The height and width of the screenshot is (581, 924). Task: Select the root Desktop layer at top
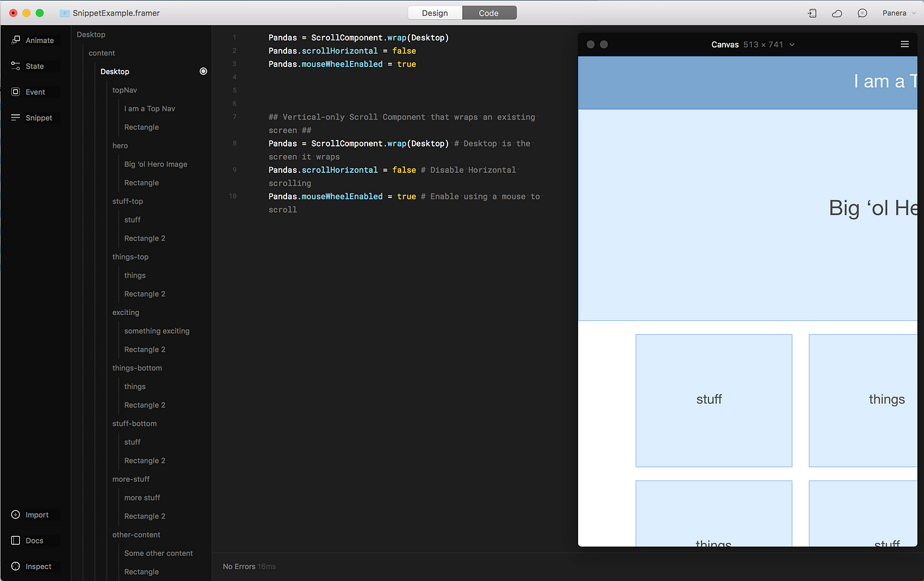tap(90, 34)
